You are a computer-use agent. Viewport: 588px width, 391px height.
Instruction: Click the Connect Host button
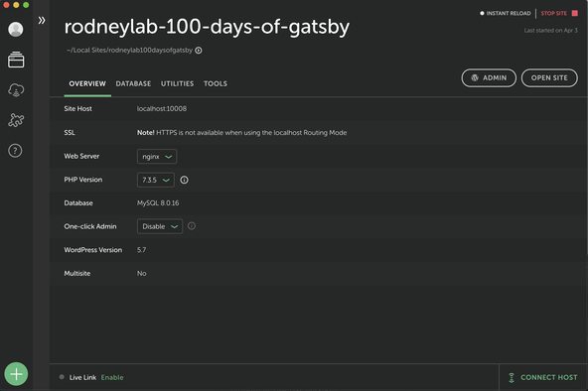(542, 377)
